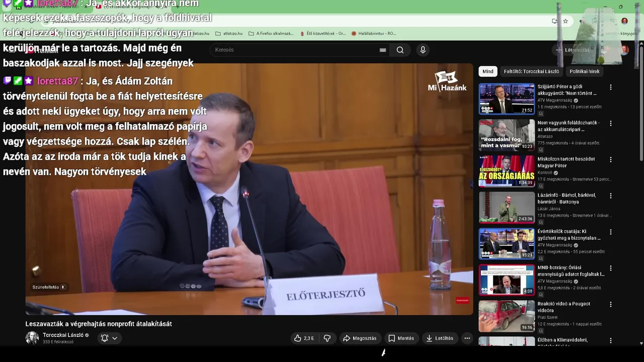Image resolution: width=644 pixels, height=362 pixels.
Task: Open the atlatszo.hu bookmark folder
Action: [x=229, y=34]
